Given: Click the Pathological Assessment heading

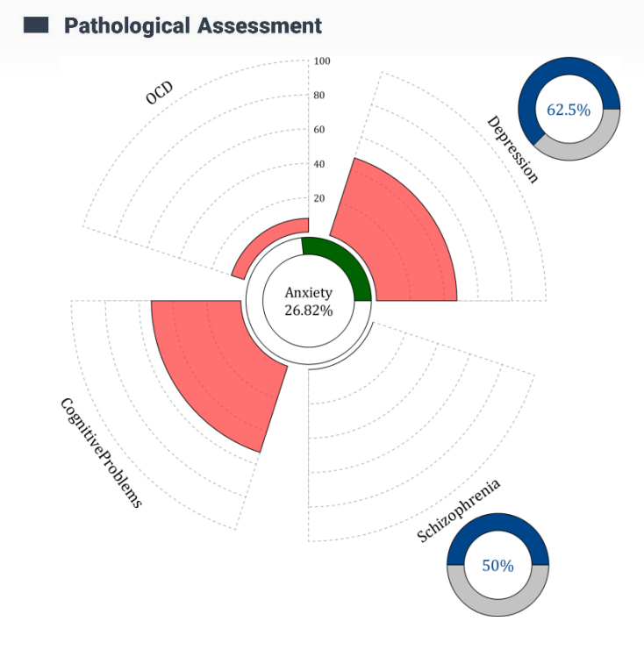Looking at the screenshot, I should [x=192, y=26].
